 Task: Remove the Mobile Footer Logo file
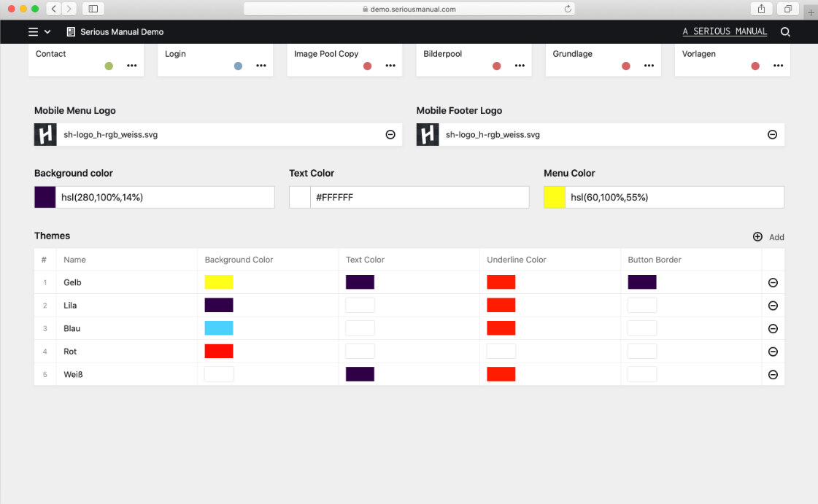click(x=772, y=134)
